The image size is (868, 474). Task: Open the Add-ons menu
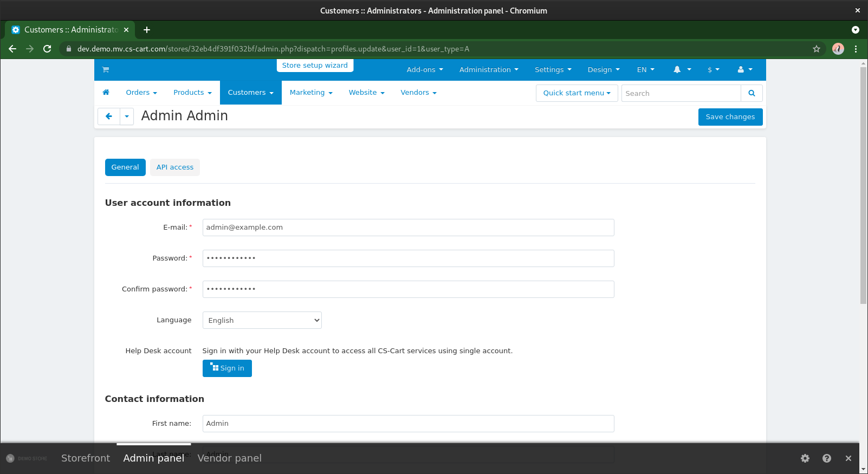[425, 70]
